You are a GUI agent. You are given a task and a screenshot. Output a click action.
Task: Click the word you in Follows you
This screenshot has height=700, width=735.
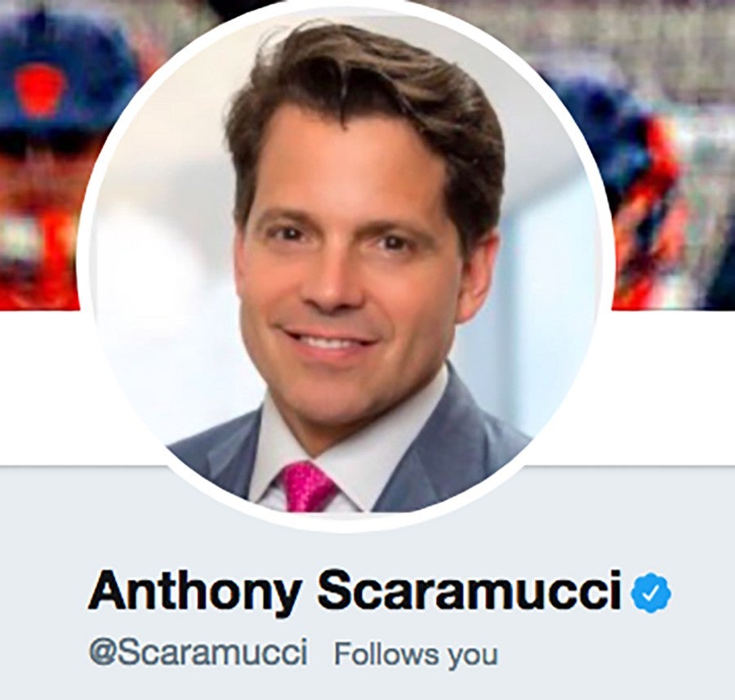coord(473,655)
